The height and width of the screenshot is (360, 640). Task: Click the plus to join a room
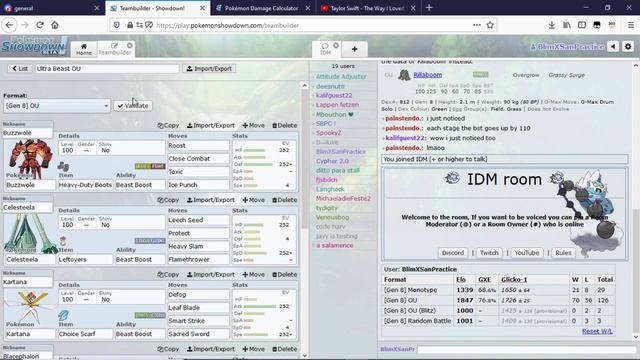tap(354, 49)
